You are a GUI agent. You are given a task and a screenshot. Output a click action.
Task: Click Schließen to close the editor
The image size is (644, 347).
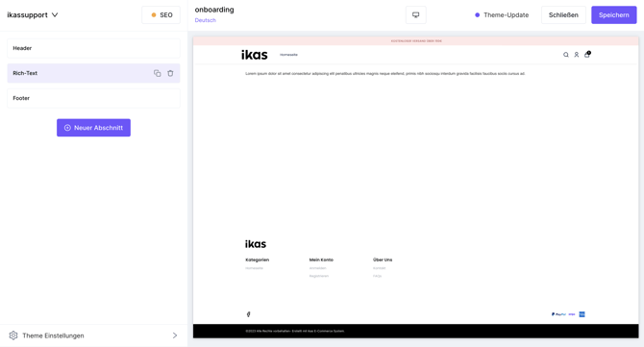click(x=563, y=14)
